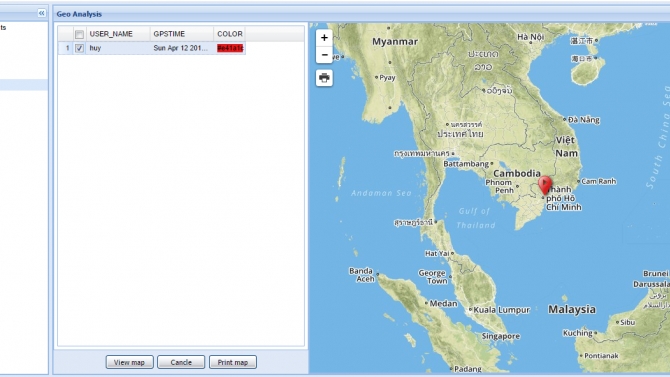Uncheck the huy row checkbox
This screenshot has height=377, width=670.
79,48
